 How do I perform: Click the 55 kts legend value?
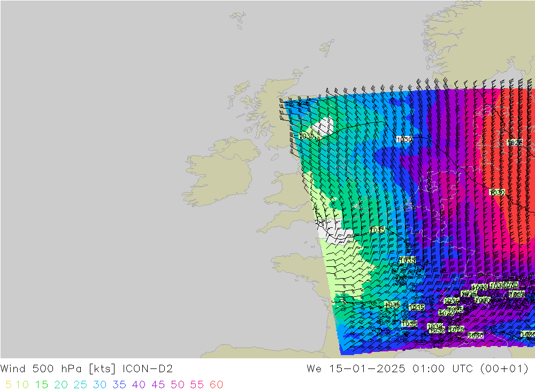coord(197,385)
